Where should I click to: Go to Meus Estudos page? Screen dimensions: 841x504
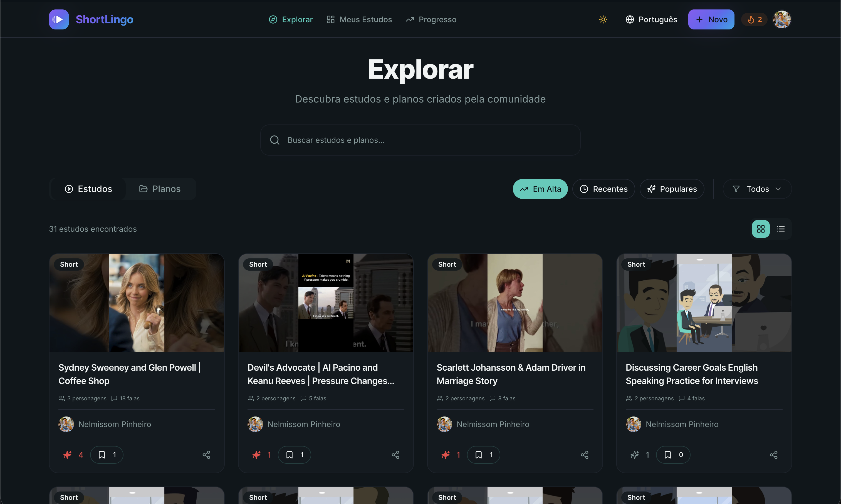point(359,19)
